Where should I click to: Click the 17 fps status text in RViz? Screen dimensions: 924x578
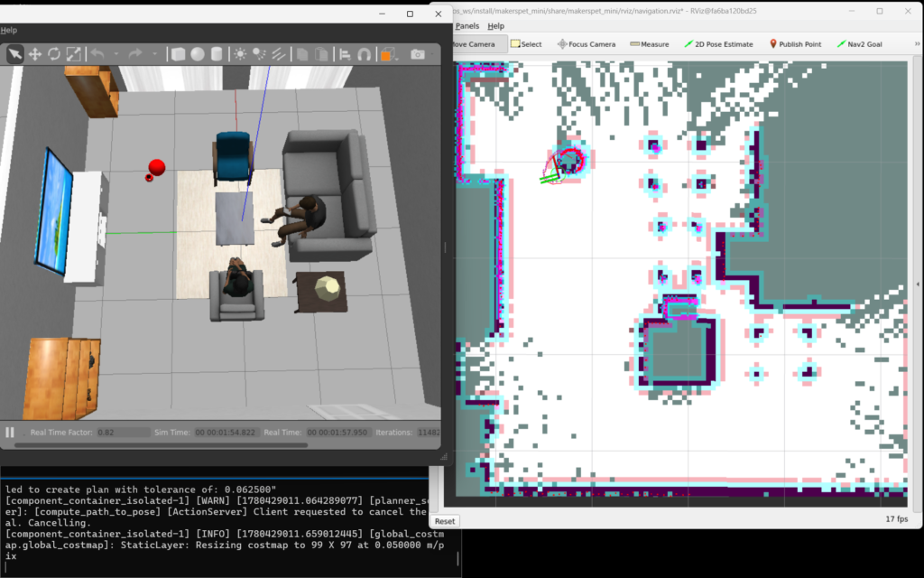click(896, 519)
